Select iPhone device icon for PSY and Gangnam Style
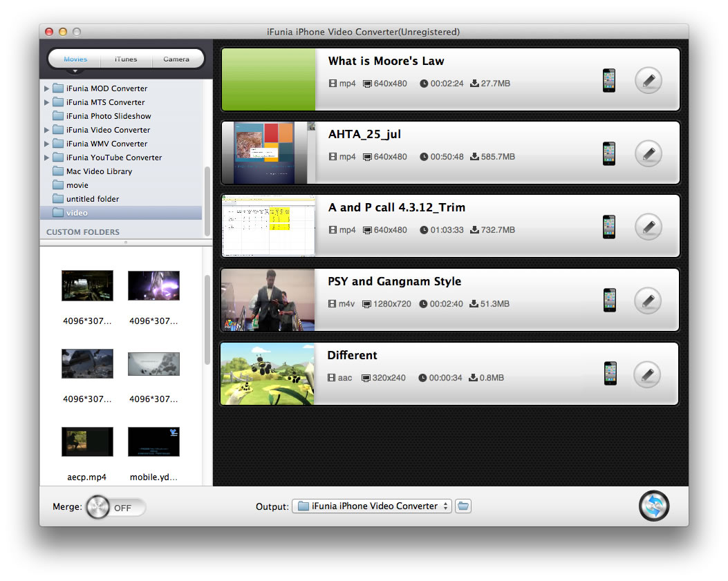728x581 pixels. [x=609, y=301]
